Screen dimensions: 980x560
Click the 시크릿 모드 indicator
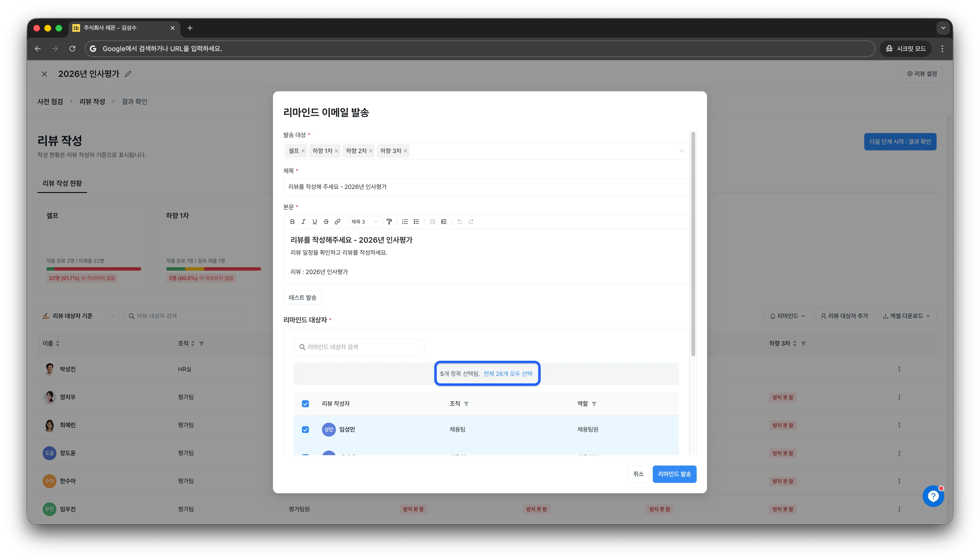point(905,48)
